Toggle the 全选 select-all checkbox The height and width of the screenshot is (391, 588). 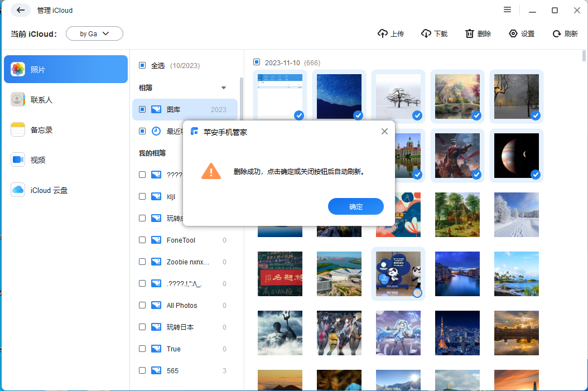142,65
